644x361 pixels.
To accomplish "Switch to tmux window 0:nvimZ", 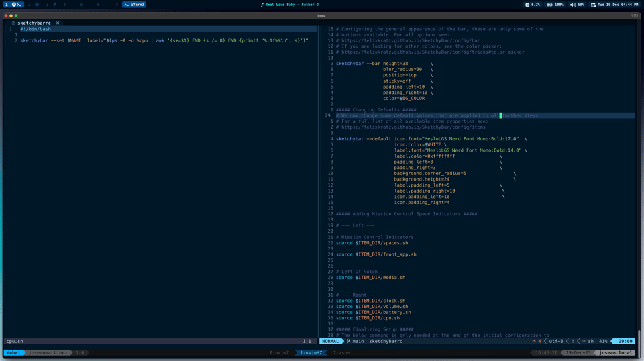I will click(x=279, y=352).
